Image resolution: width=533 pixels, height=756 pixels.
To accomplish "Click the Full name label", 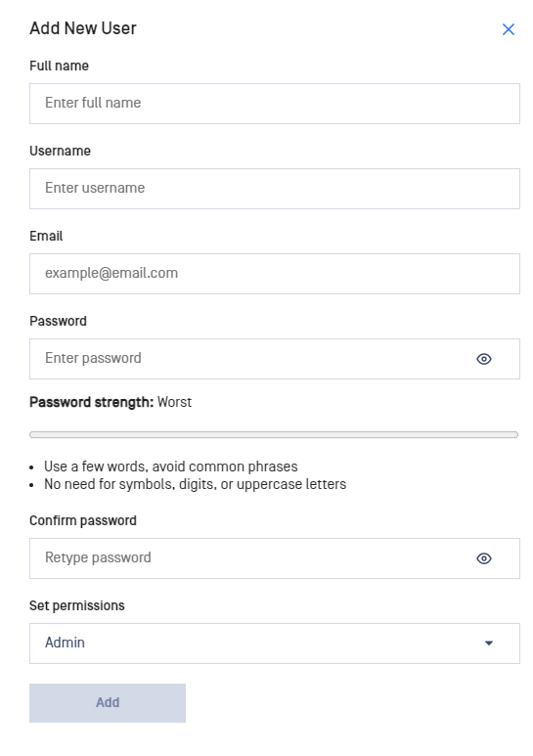I will (x=60, y=66).
